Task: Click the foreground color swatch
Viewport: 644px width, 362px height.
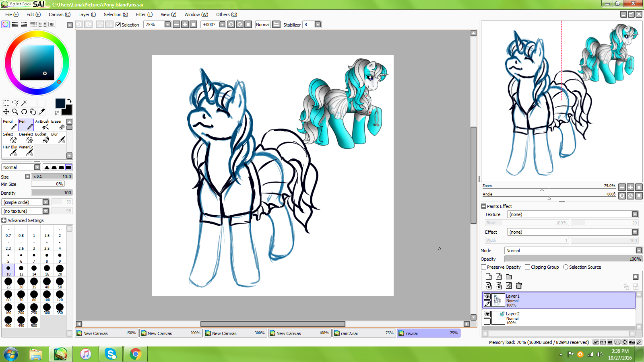Action: pyautogui.click(x=60, y=103)
